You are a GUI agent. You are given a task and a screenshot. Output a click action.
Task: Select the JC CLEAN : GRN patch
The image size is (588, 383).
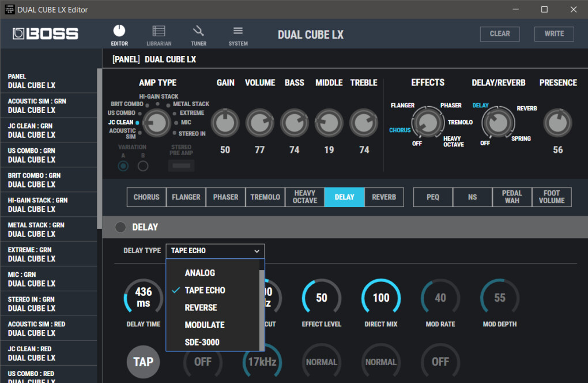point(48,130)
